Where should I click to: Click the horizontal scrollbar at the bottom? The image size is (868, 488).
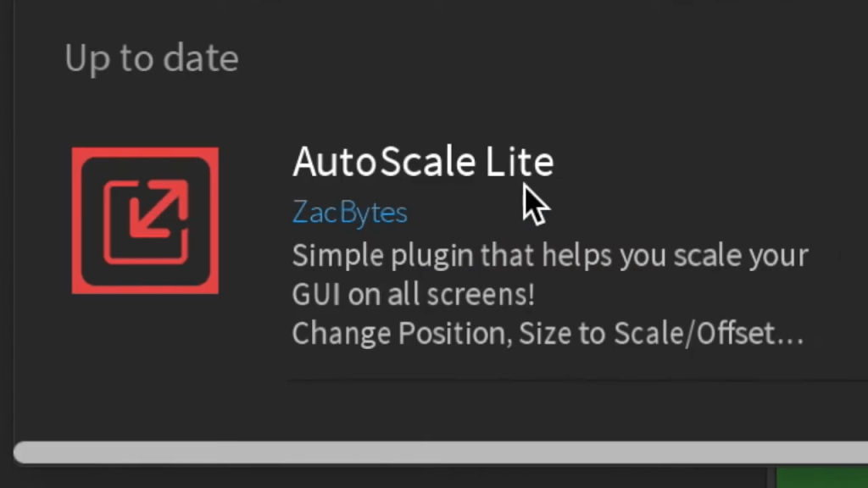(x=441, y=452)
